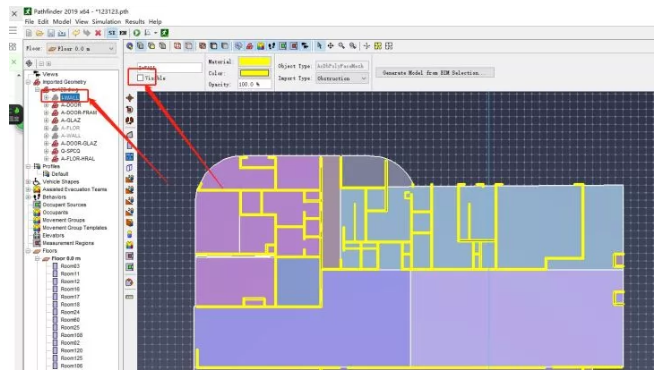Click the New file icon in main toolbar
The width and height of the screenshot is (657, 375).
(29, 33)
